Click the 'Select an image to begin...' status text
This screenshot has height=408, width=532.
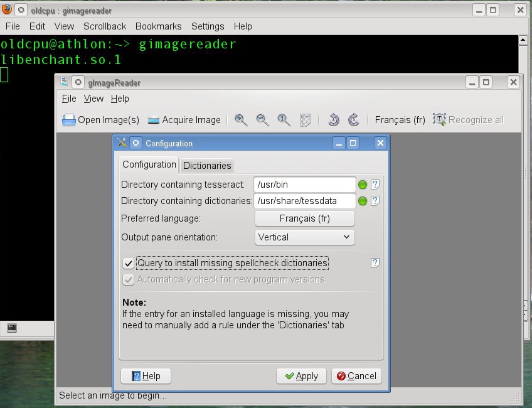point(113,395)
